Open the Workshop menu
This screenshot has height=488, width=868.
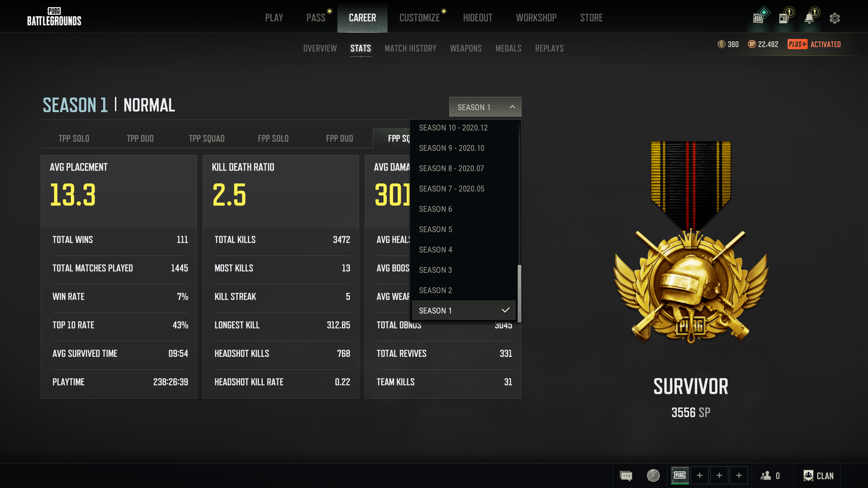pyautogui.click(x=536, y=18)
